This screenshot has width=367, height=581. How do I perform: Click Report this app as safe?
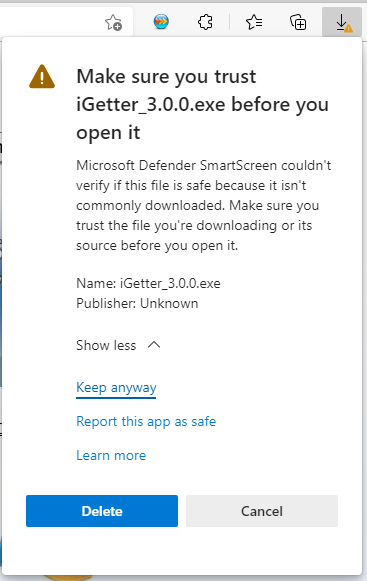click(146, 422)
